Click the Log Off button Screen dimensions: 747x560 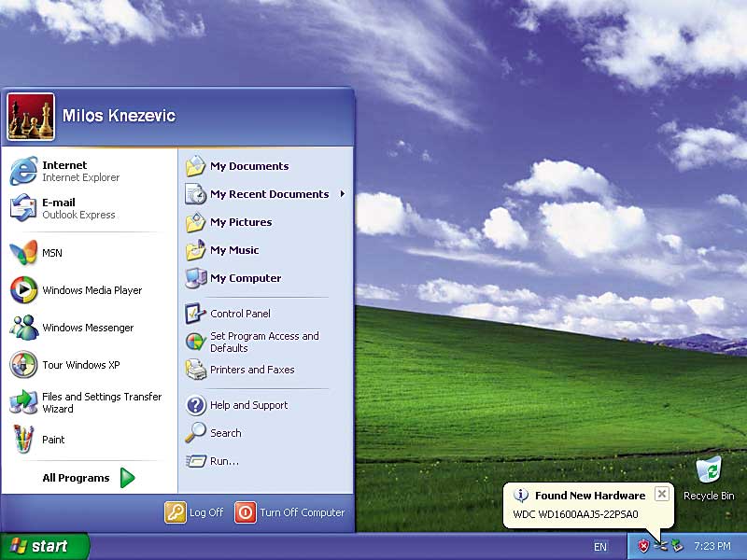[194, 512]
